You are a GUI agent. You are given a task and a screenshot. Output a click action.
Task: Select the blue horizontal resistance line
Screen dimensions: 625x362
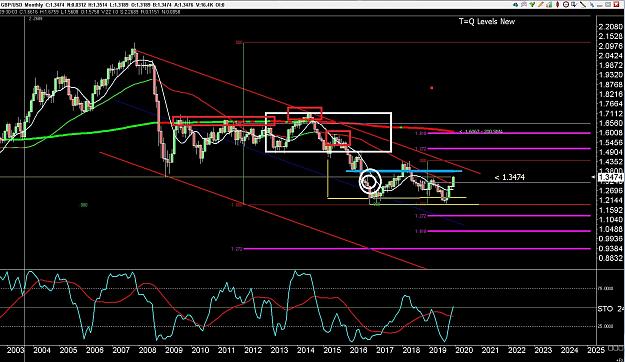404,171
